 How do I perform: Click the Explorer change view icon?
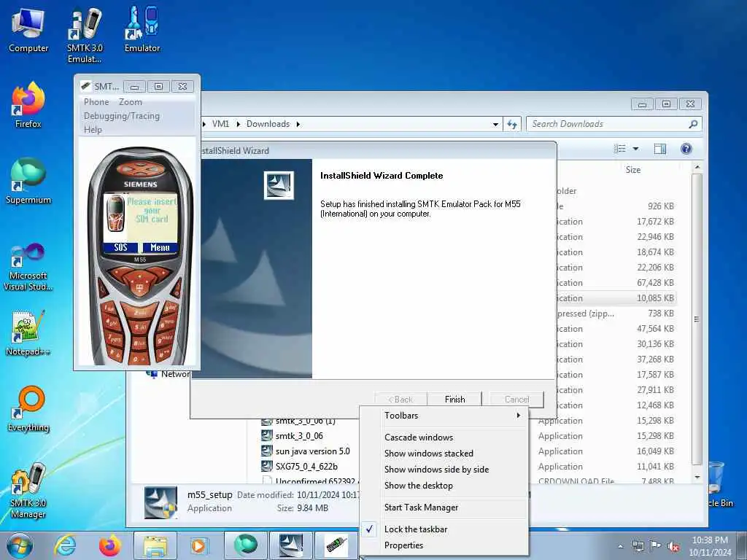point(620,149)
